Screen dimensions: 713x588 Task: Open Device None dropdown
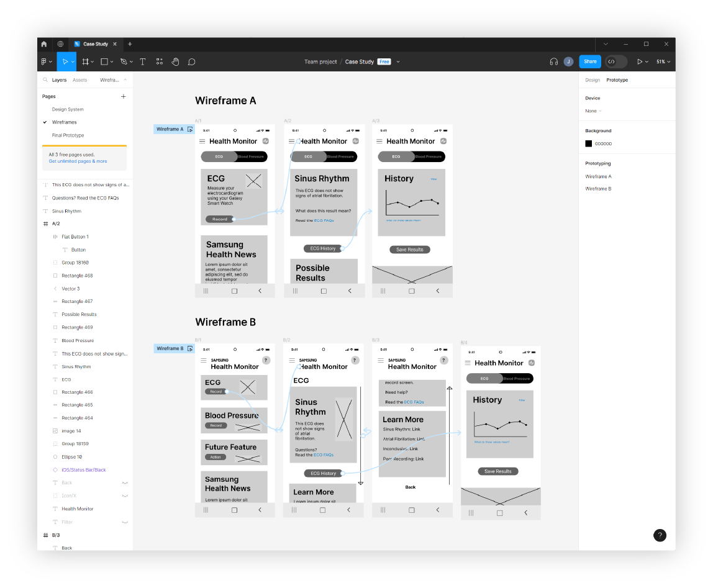click(593, 111)
